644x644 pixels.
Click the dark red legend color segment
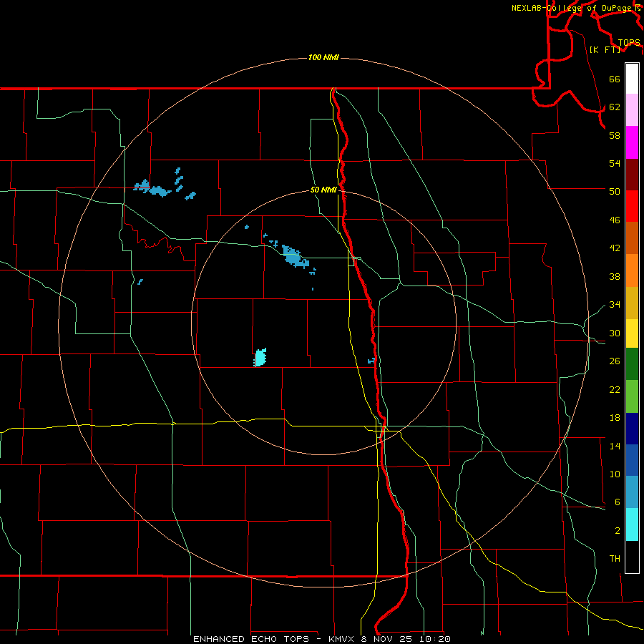[632, 175]
